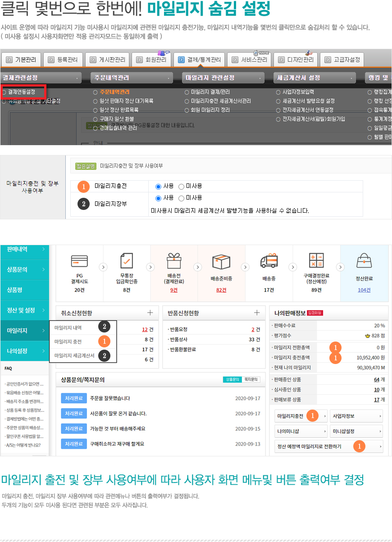Expand the 나의설정 sidebar menu
The height and width of the screenshot is (542, 392).
click(x=24, y=351)
